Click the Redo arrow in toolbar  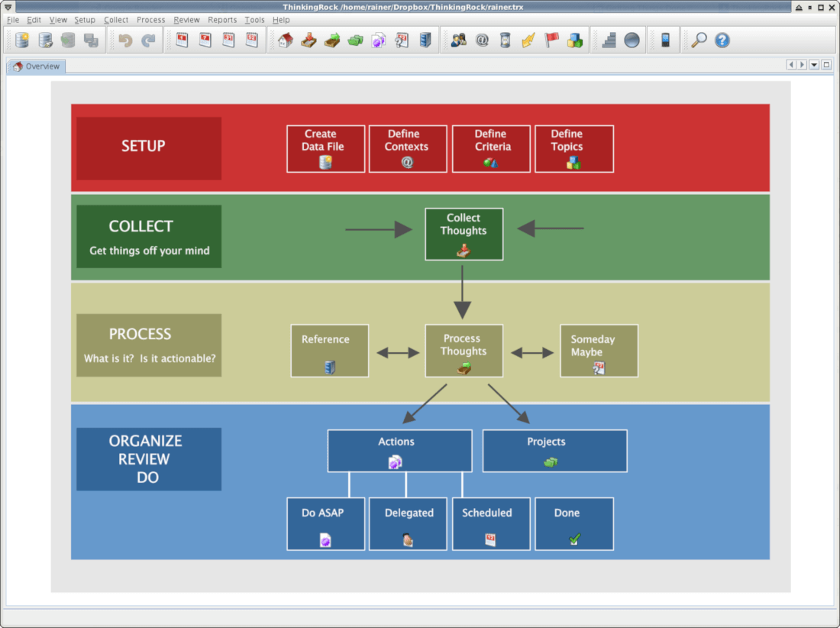(x=148, y=40)
